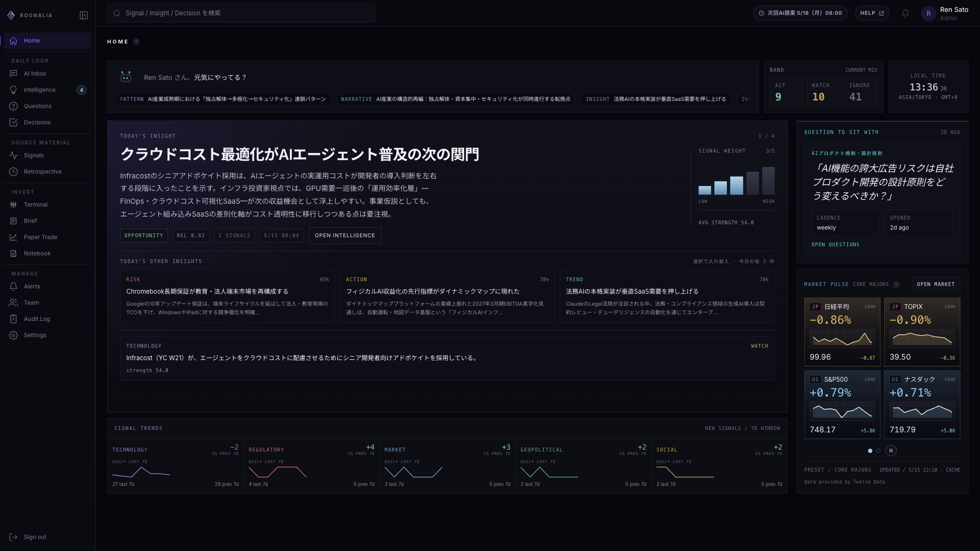Select Paper Trade in sidebar
Viewport: 980px width, 551px height.
[x=47, y=237]
